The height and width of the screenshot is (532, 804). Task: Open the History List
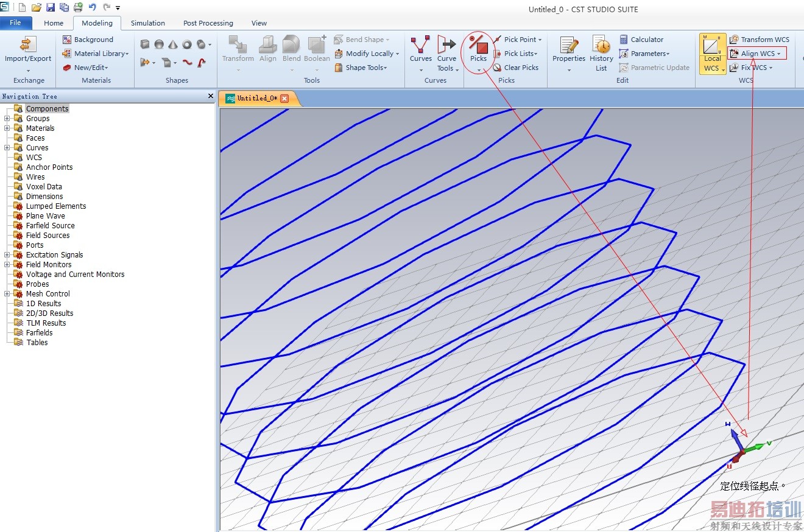(x=601, y=54)
